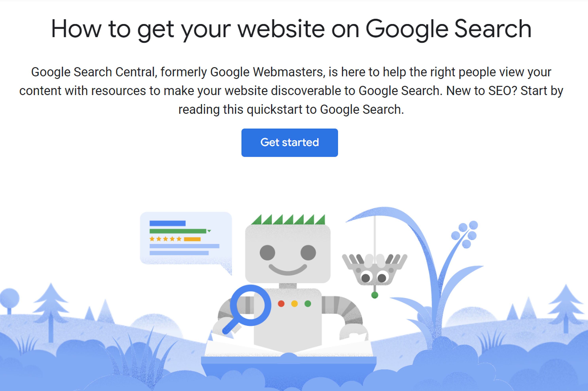Screen dimensions: 588x391
Task: Click the five orange stars rating
Action: tap(165, 239)
